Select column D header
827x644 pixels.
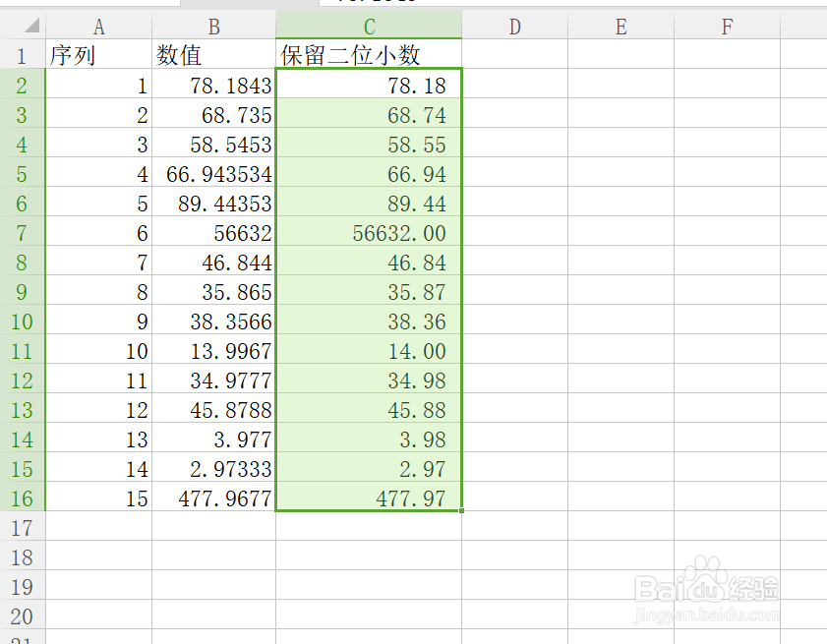click(x=514, y=26)
